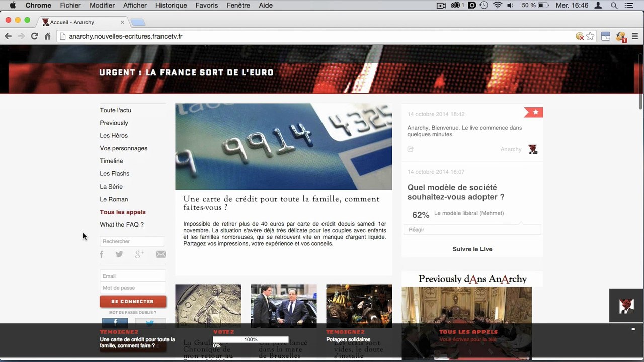Visit the Les Héros page
Screen dimensions: 644x362
click(114, 136)
